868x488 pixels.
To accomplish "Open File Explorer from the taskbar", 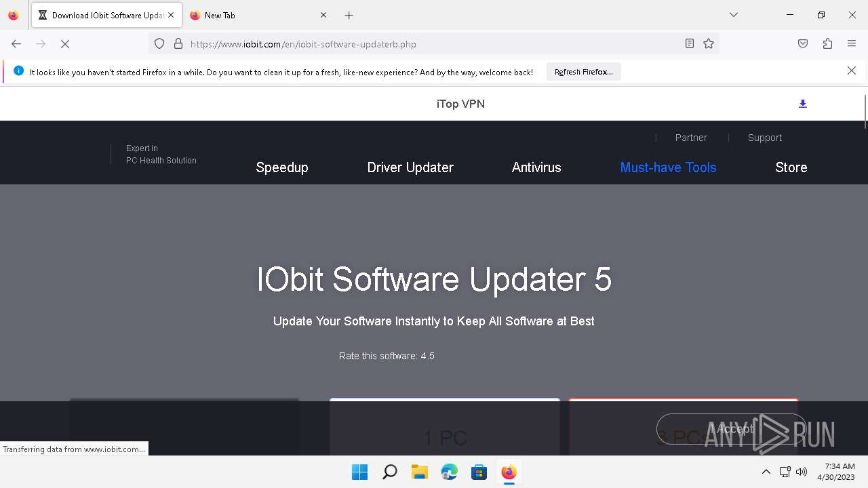I will [x=419, y=472].
